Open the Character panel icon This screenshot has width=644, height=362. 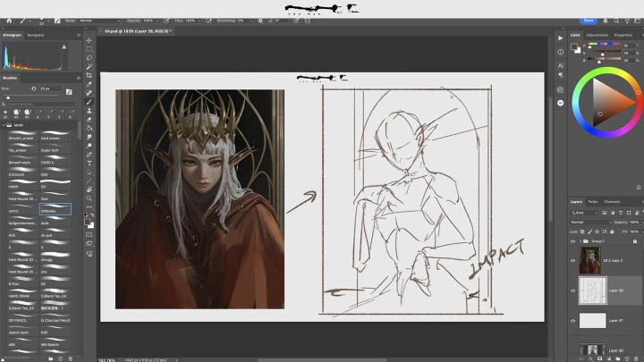[561, 65]
